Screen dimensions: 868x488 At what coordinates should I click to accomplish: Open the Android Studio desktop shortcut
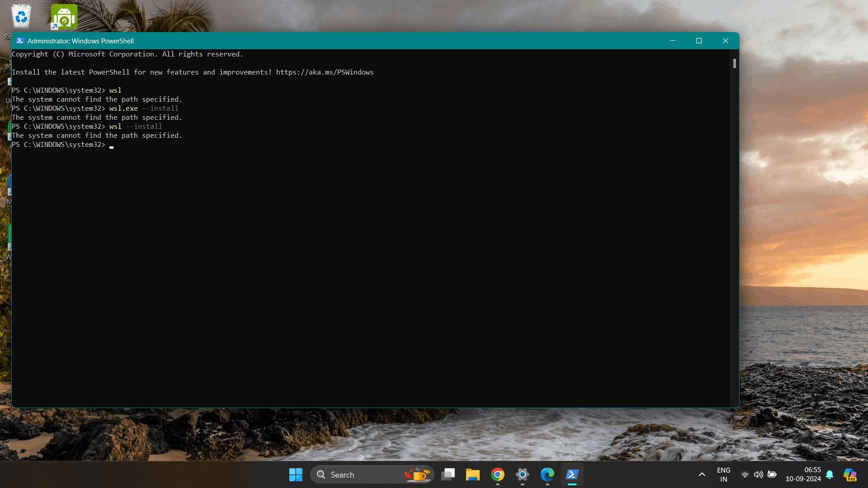[x=64, y=17]
